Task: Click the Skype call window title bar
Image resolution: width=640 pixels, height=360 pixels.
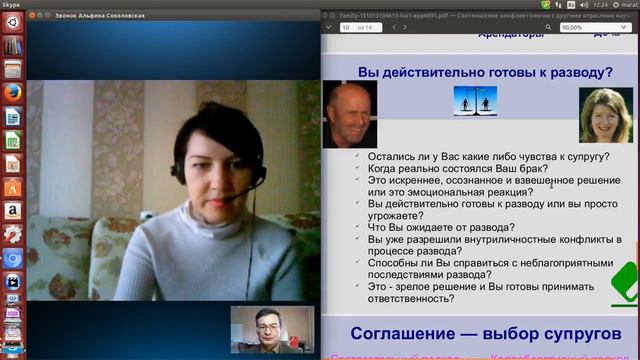Action: 173,16
